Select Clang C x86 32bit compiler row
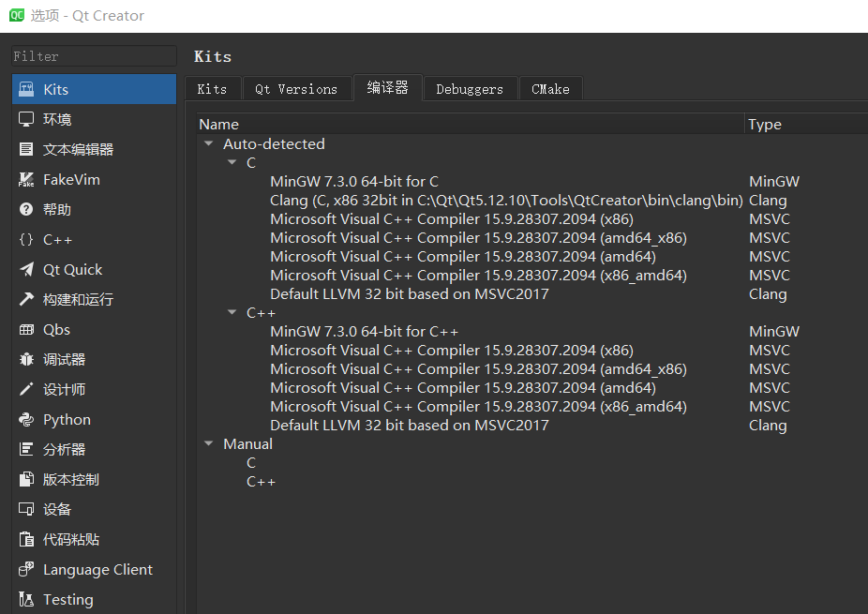868x614 pixels. point(506,201)
